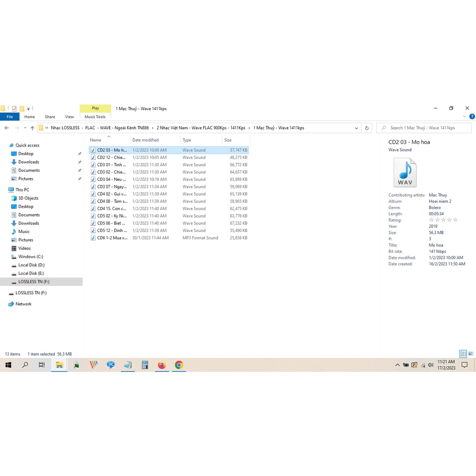476x476 pixels.
Task: Expand the ribbon with the chevron
Action: [x=464, y=117]
